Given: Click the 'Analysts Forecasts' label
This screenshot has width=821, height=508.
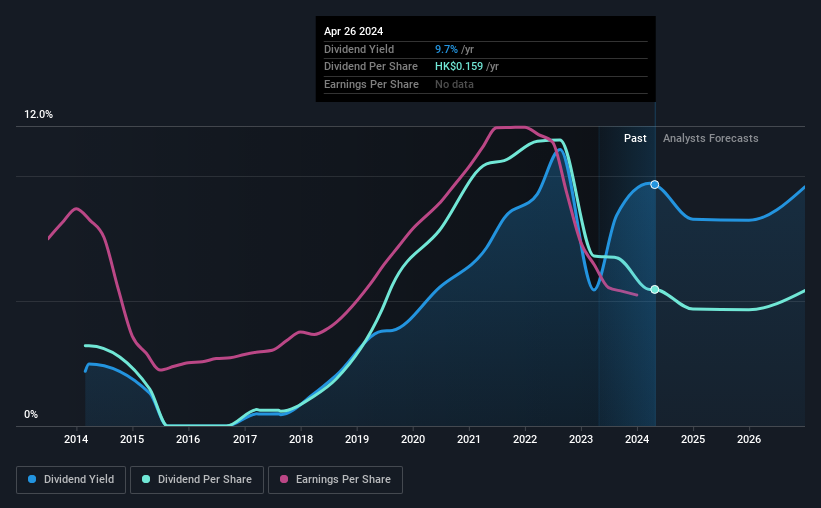Looking at the screenshot, I should tap(711, 138).
